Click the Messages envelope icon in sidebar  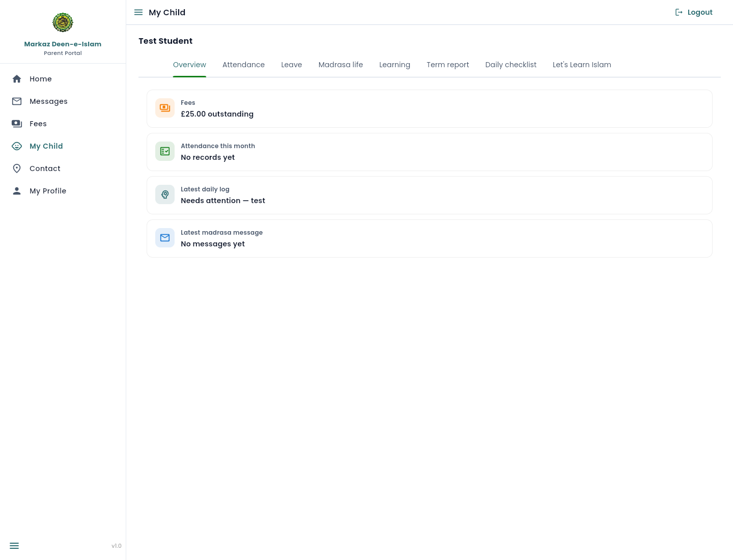(17, 101)
